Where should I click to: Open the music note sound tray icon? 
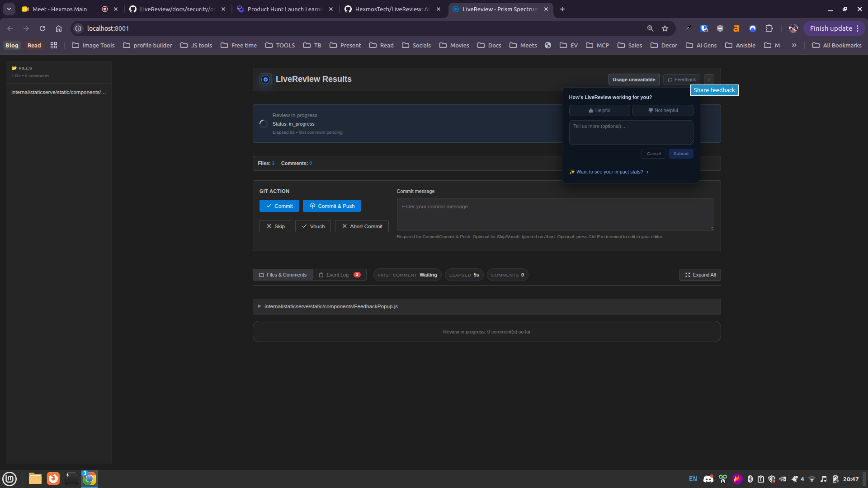click(824, 479)
